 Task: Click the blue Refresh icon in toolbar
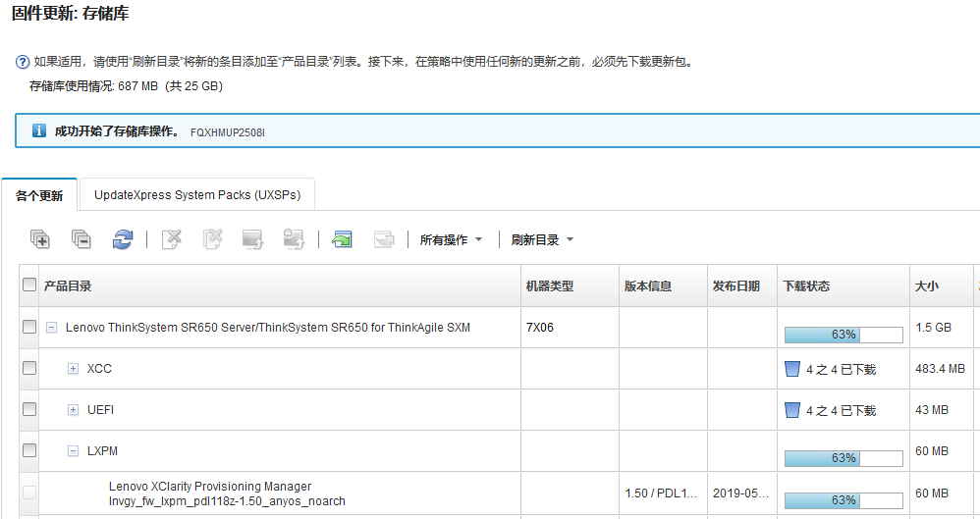[123, 239]
